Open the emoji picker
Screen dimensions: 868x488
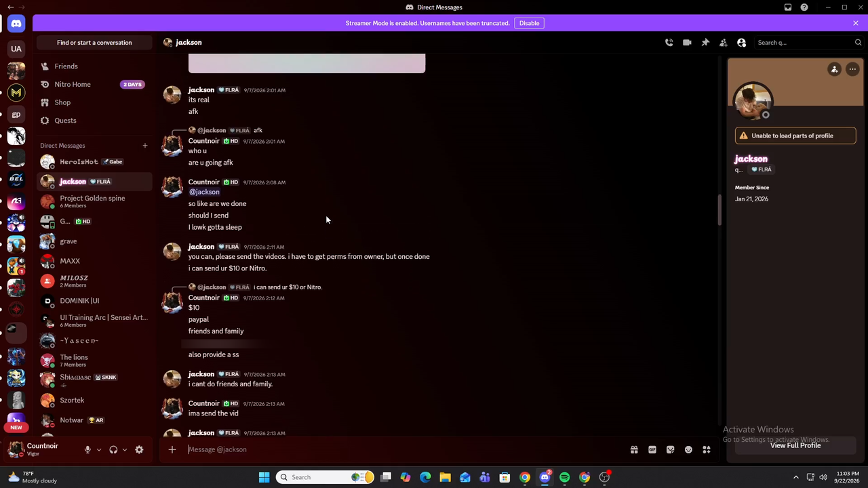688,449
